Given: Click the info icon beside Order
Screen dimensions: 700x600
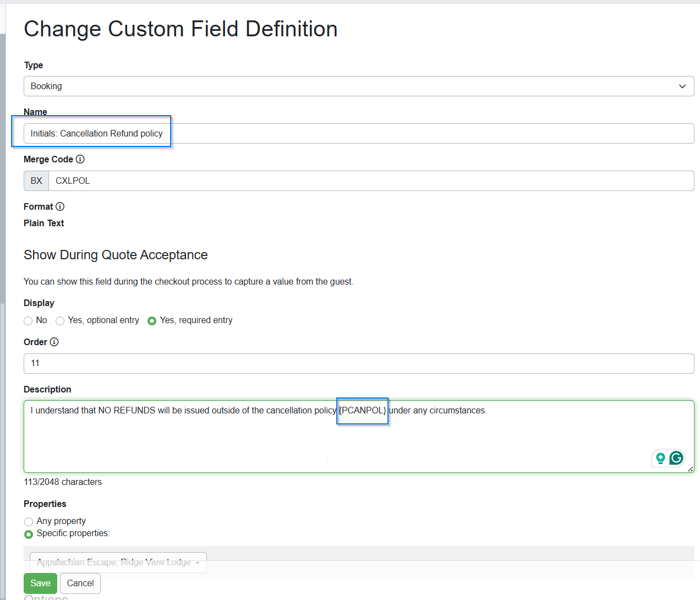Looking at the screenshot, I should pos(54,342).
